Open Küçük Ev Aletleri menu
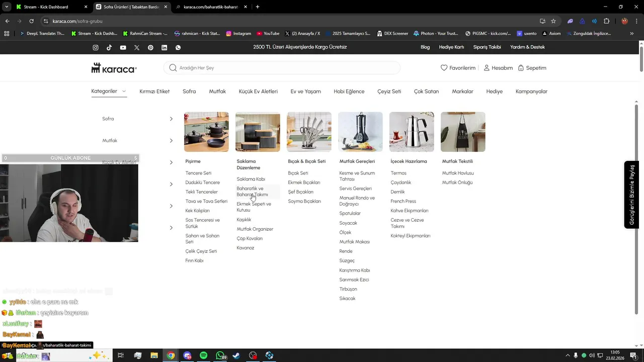644x362 pixels. click(258, 92)
